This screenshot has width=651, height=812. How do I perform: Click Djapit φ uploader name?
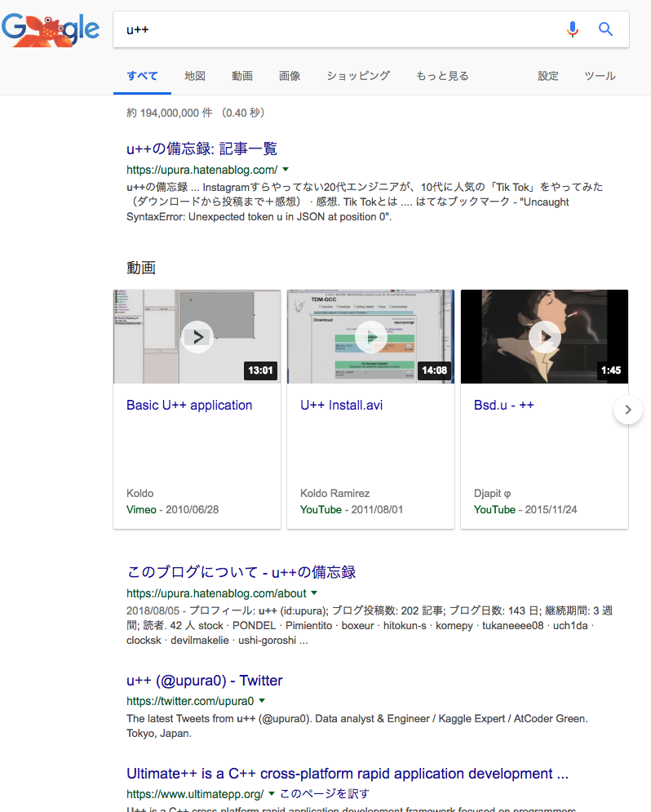[x=492, y=494]
